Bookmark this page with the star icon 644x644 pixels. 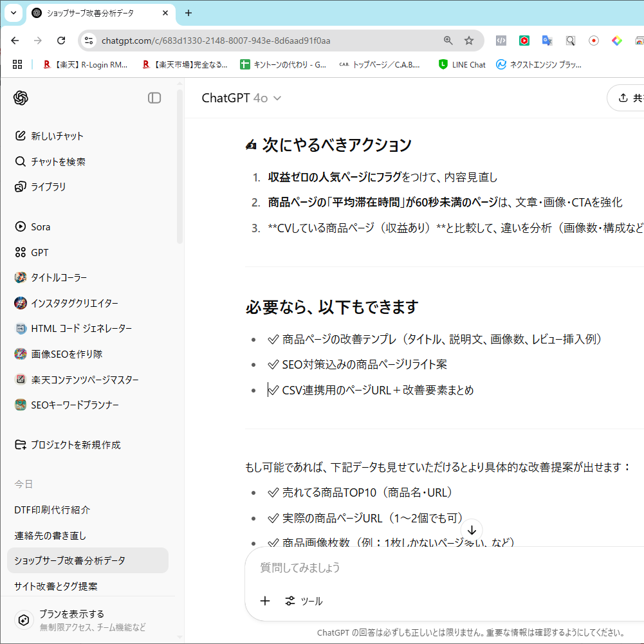click(468, 41)
